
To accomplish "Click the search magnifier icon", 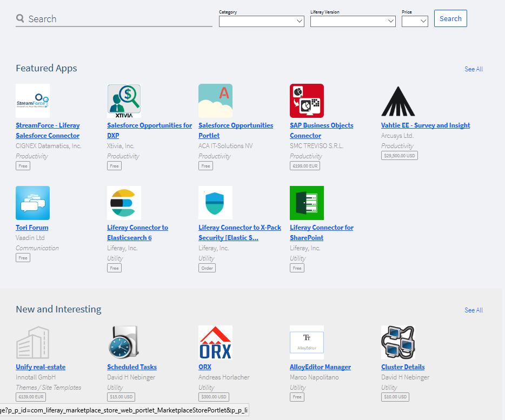I will (20, 18).
